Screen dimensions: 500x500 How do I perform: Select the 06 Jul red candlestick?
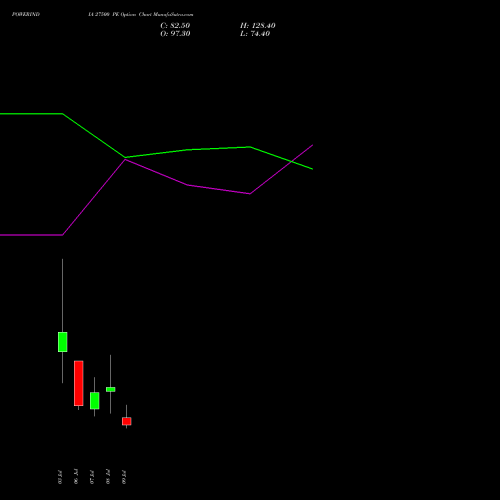pyautogui.click(x=79, y=383)
